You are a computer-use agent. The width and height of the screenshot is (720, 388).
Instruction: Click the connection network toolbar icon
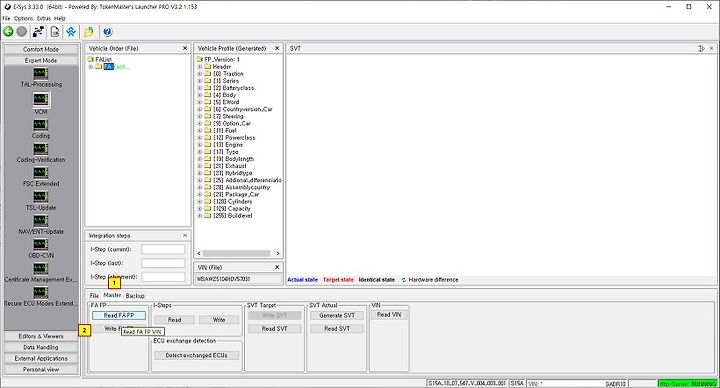click(39, 31)
